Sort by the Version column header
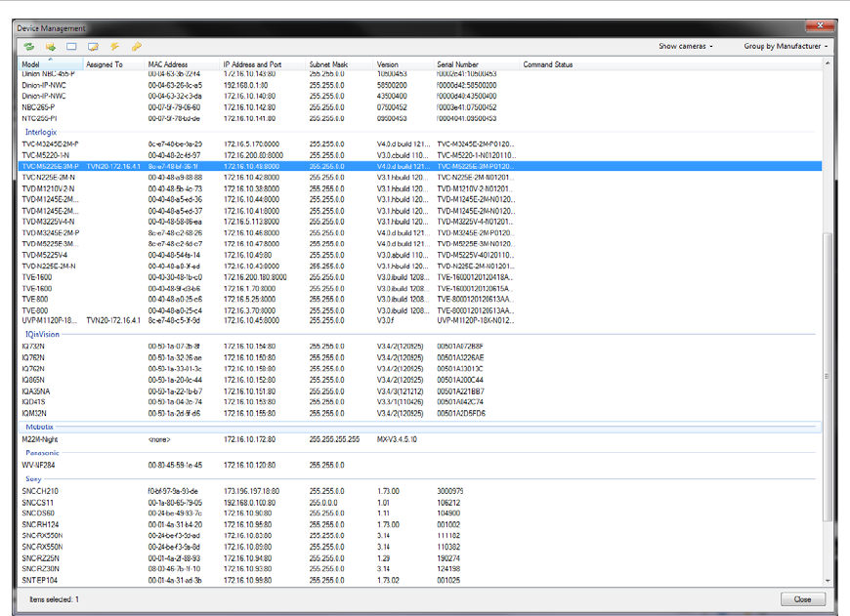Screen dimensions: 850x616 click(x=404, y=63)
